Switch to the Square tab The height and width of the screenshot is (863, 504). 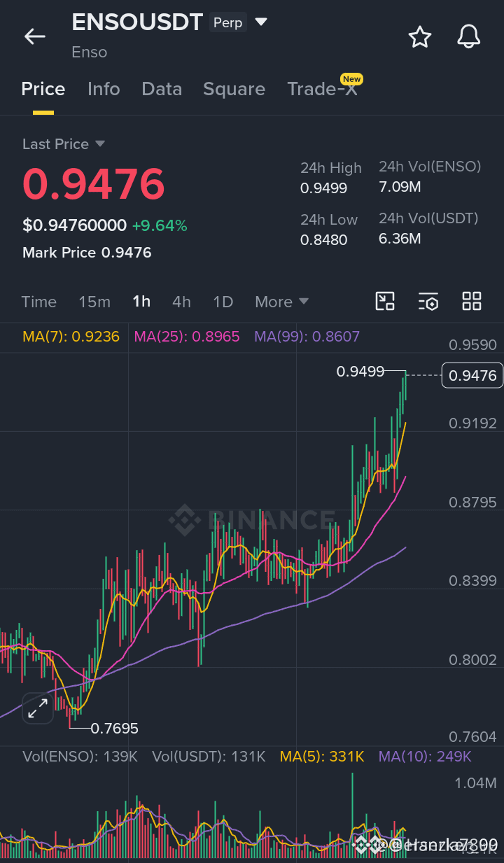pos(234,89)
